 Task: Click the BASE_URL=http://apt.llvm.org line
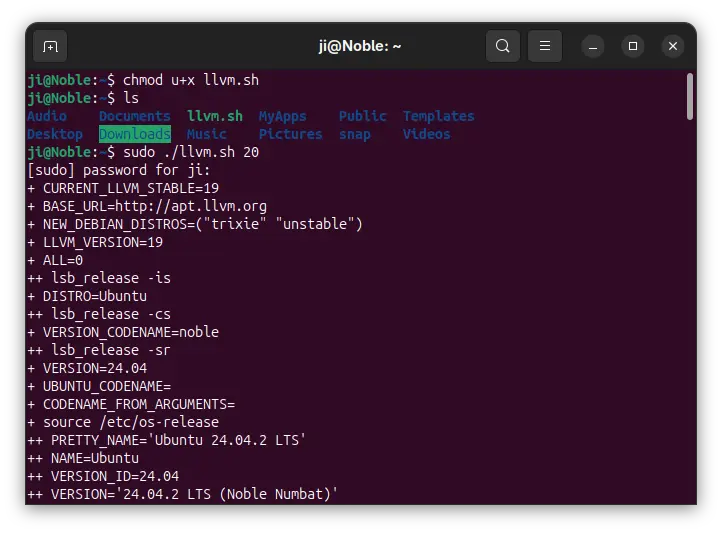tap(147, 206)
